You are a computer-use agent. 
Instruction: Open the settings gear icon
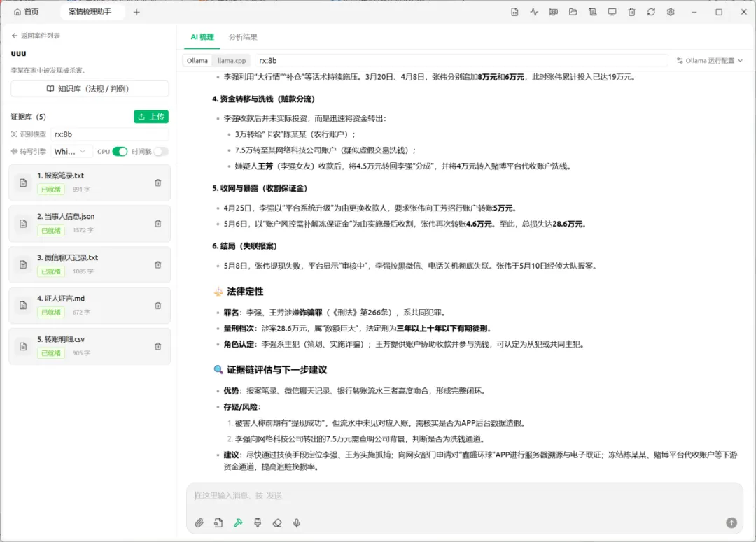[671, 12]
